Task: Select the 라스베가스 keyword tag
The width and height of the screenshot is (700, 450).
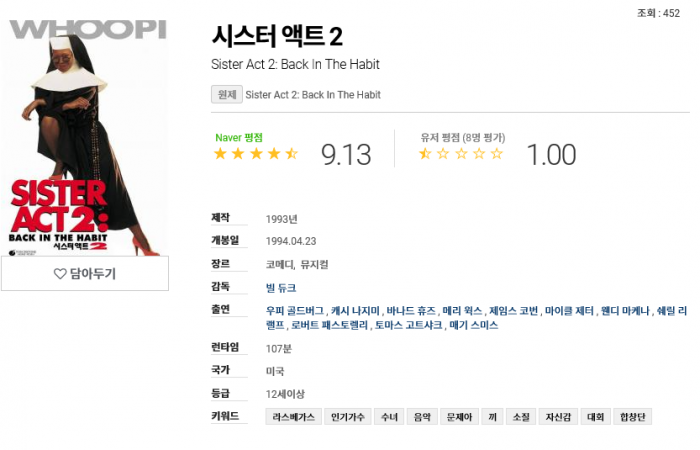Action: [293, 417]
